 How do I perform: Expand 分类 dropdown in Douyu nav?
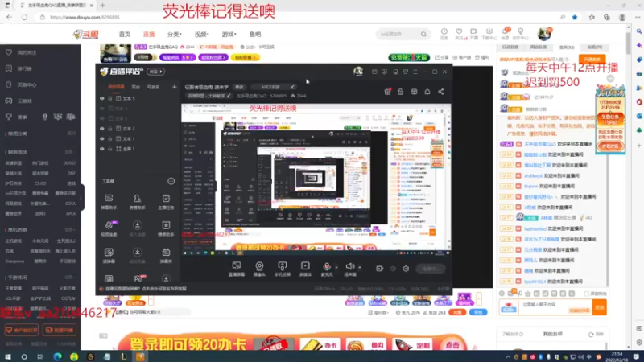click(174, 35)
